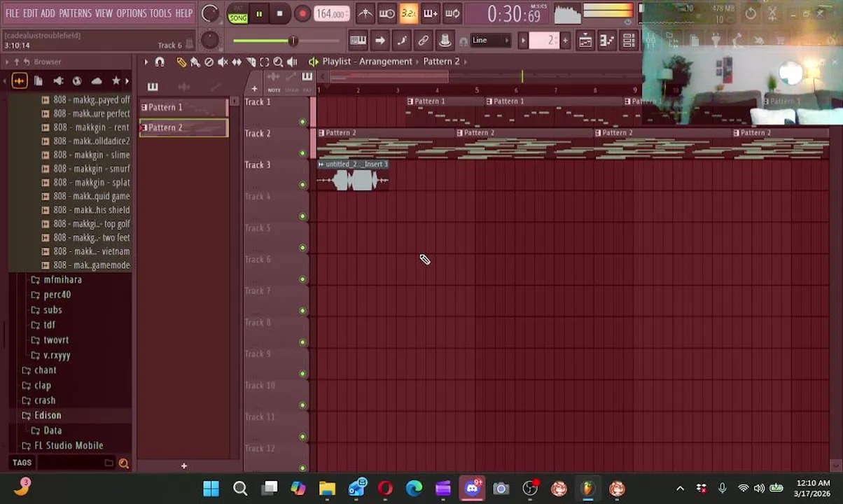Viewport: 843px width, 504px height.
Task: Click the master volume knob
Action: point(209,13)
